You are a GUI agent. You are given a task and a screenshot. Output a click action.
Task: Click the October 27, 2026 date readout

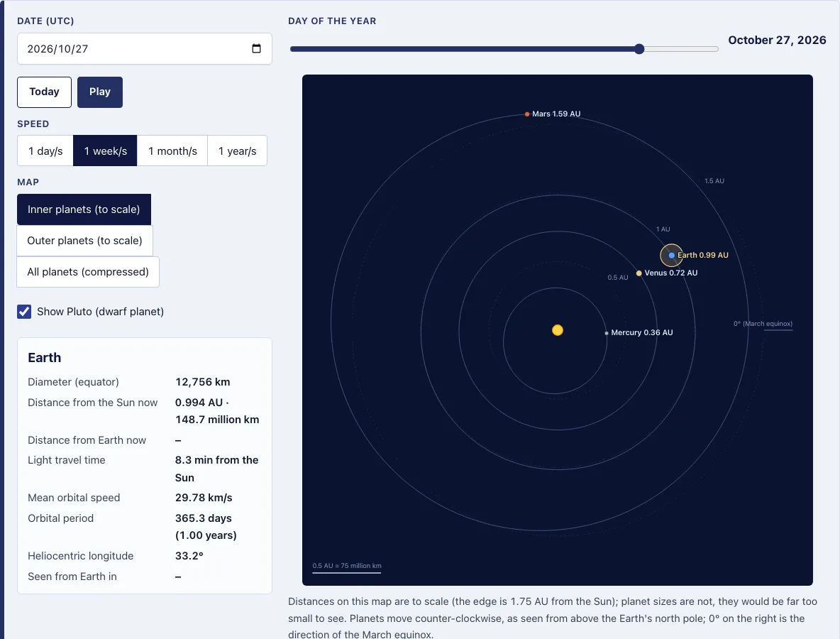777,40
